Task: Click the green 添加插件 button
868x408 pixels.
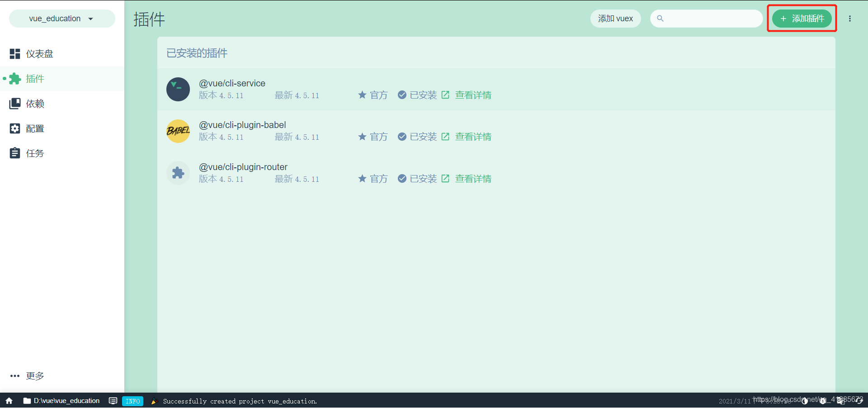Action: click(x=802, y=19)
